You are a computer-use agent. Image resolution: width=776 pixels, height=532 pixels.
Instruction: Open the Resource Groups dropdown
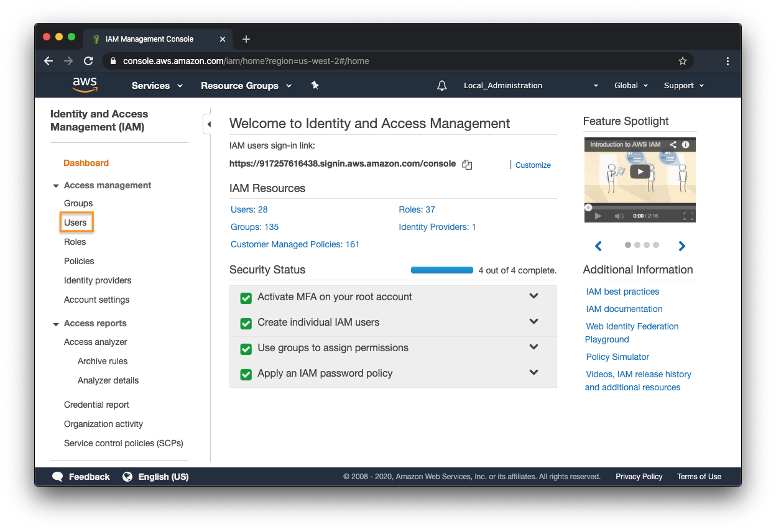click(x=246, y=86)
